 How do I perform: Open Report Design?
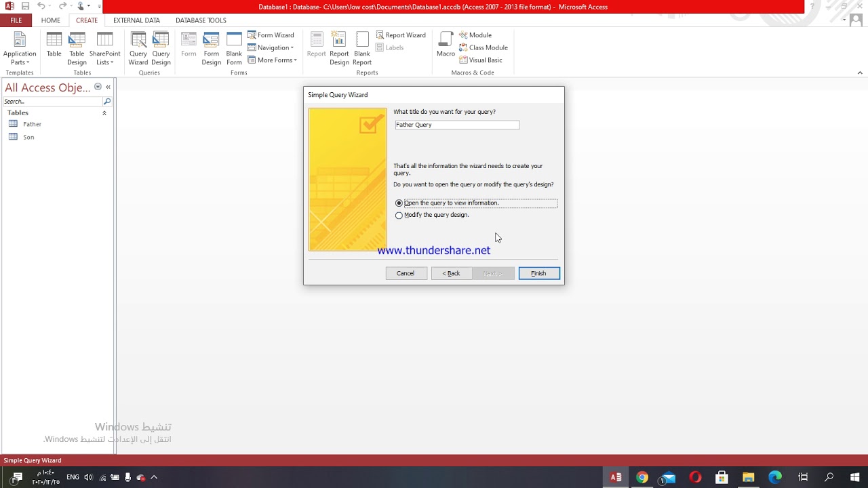(x=339, y=49)
